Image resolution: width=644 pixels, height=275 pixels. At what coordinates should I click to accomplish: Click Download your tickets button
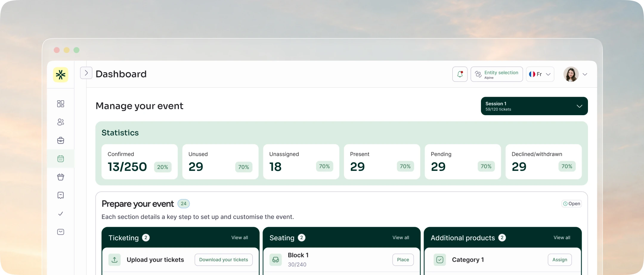pyautogui.click(x=224, y=260)
